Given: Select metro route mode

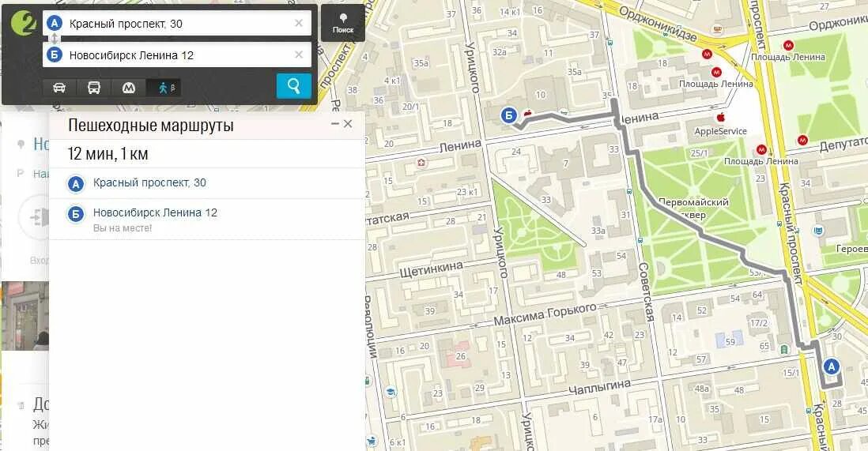Looking at the screenshot, I should point(128,88).
